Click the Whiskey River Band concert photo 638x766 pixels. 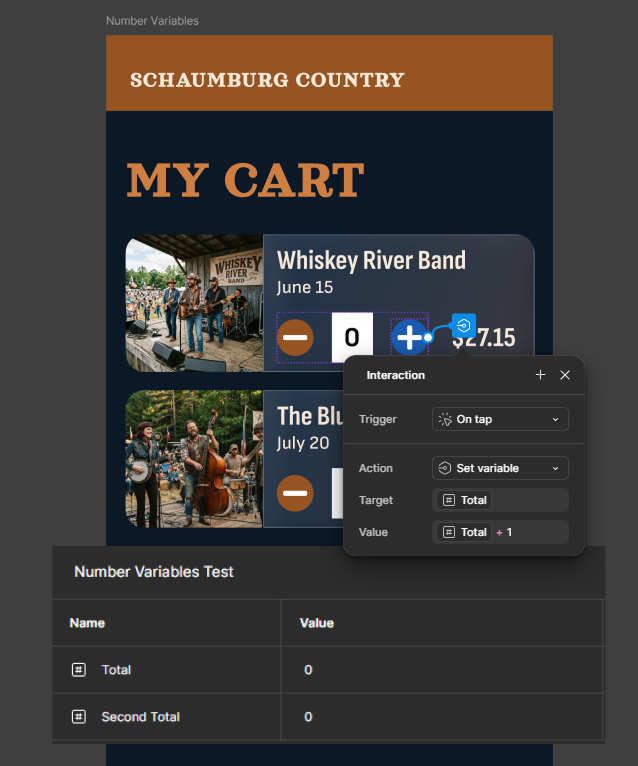(x=194, y=303)
